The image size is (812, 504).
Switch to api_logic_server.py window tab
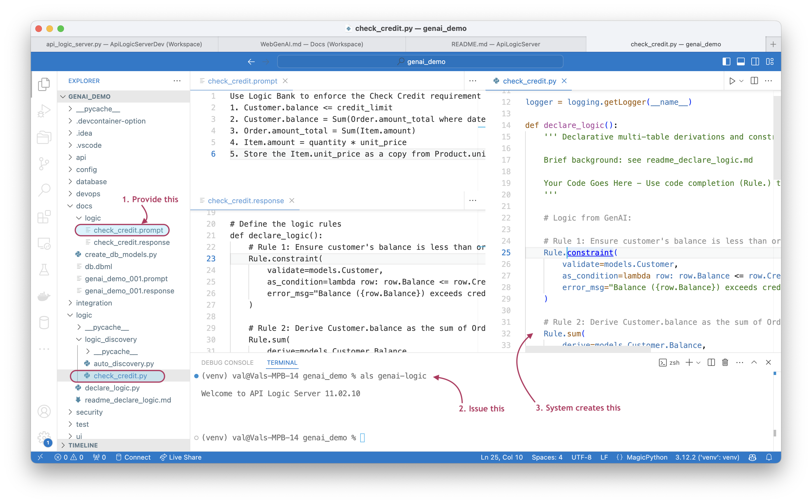point(124,44)
